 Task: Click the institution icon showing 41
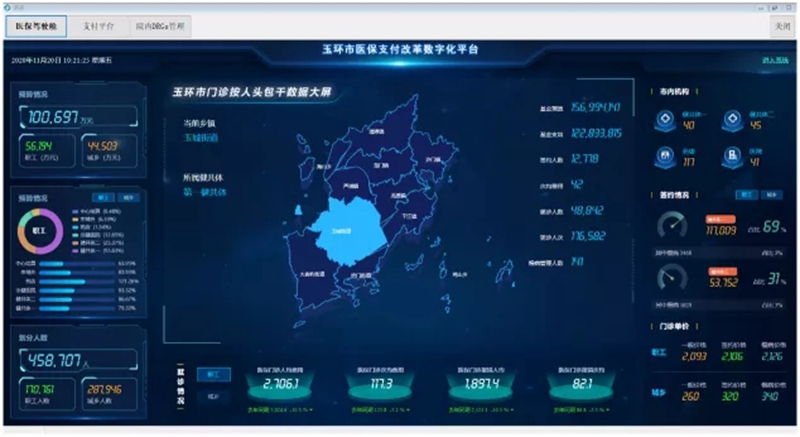[x=731, y=156]
